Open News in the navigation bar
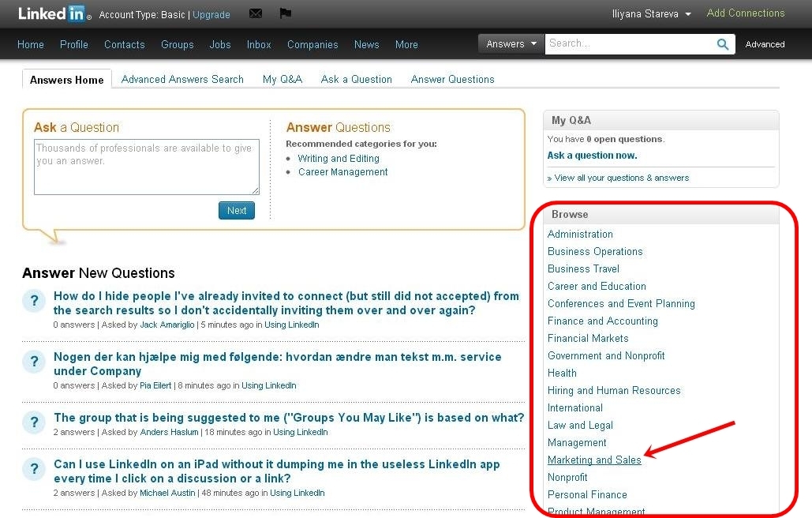The height and width of the screenshot is (518, 812). (x=367, y=44)
